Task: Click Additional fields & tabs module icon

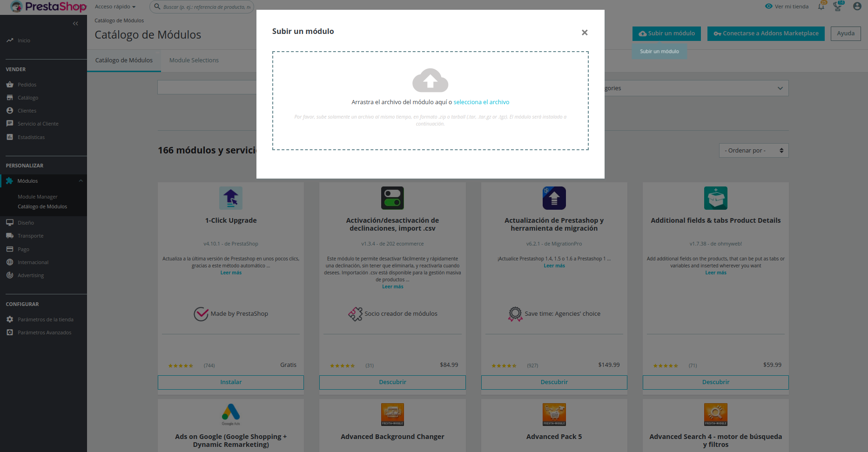Action: point(716,198)
